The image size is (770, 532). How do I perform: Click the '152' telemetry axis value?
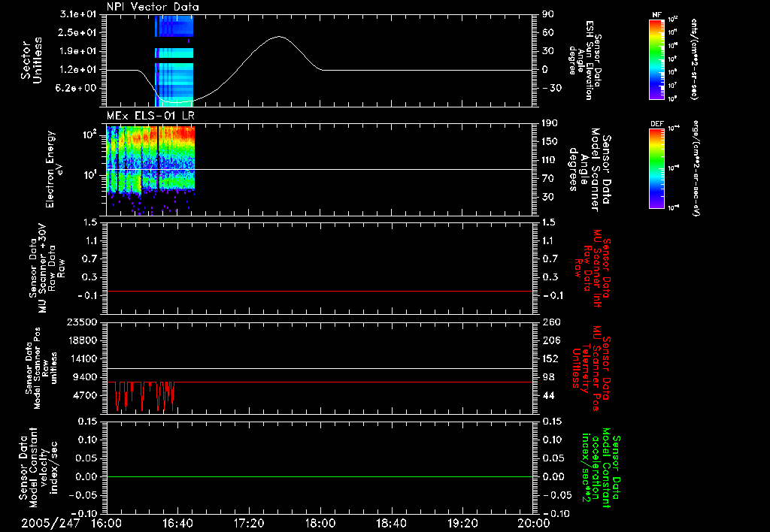point(550,358)
